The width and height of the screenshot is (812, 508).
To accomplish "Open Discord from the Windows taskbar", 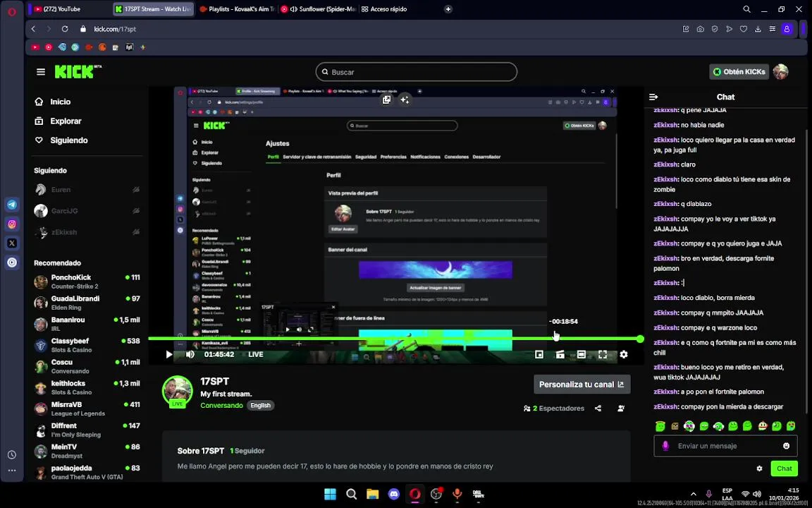I will pos(393,494).
